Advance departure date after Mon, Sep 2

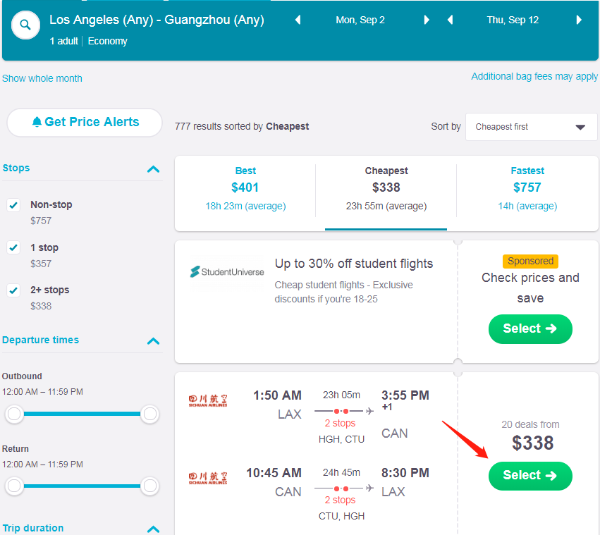point(427,20)
